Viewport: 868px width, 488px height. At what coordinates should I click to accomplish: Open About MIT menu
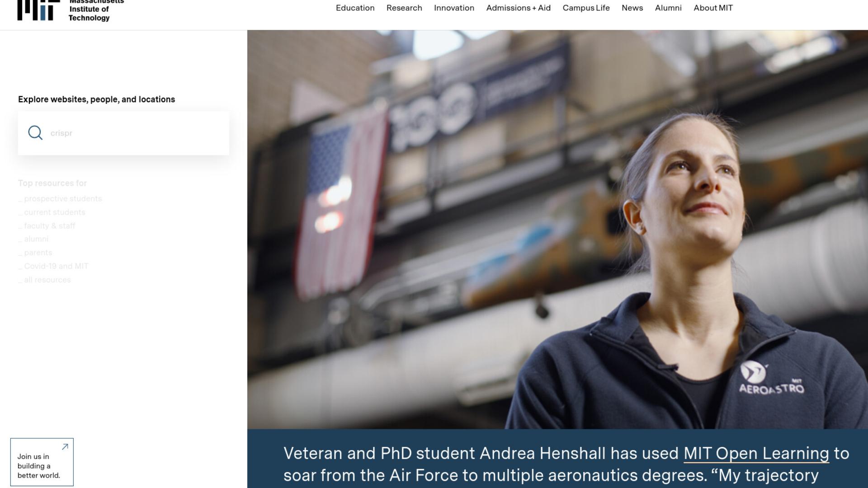point(713,8)
